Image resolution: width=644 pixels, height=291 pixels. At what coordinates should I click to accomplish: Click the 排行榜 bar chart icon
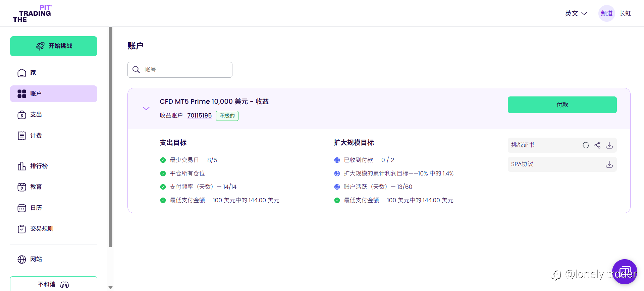22,166
